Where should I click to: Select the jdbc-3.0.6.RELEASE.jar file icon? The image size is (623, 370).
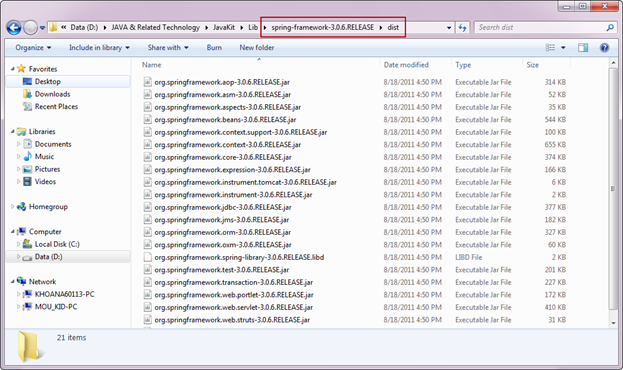click(147, 207)
